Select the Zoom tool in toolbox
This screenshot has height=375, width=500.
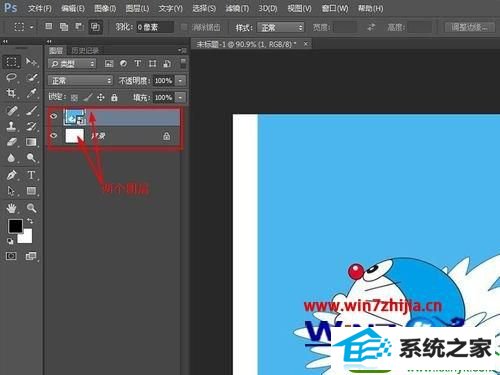31,208
